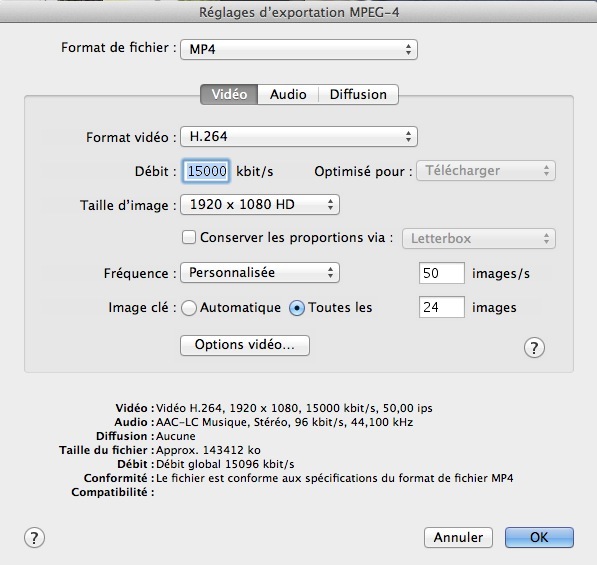Screen dimensions: 597x565
Task: Select the Toutes les radio button
Action: pos(297,308)
